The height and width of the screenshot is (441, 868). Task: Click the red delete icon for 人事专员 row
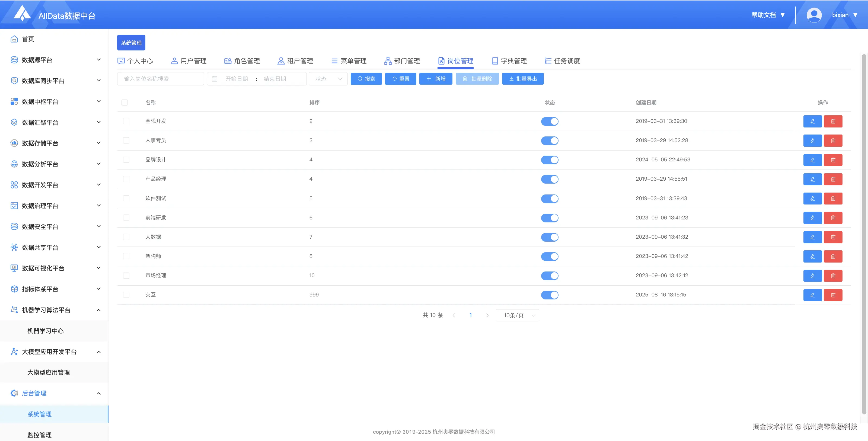coord(833,140)
